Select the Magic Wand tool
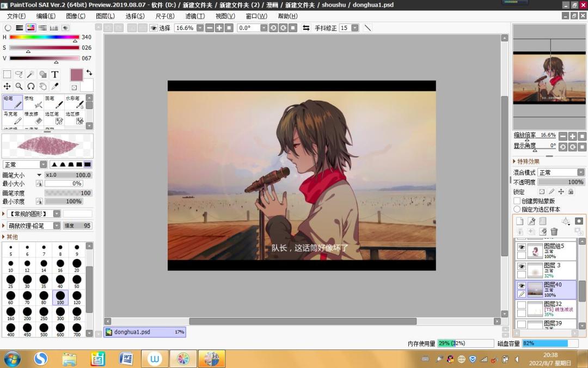The width and height of the screenshot is (588, 368). [30, 74]
